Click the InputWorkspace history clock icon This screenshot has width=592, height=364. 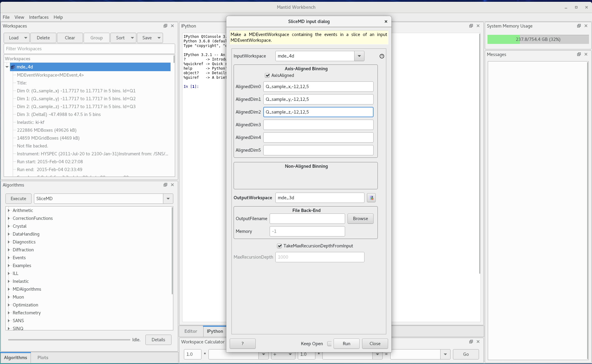[x=382, y=56]
